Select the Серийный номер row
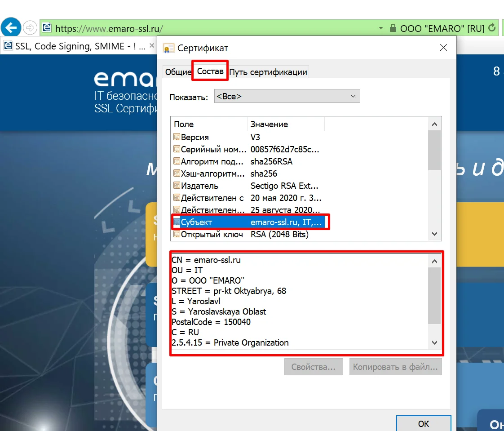This screenshot has height=431, width=504. pos(248,149)
